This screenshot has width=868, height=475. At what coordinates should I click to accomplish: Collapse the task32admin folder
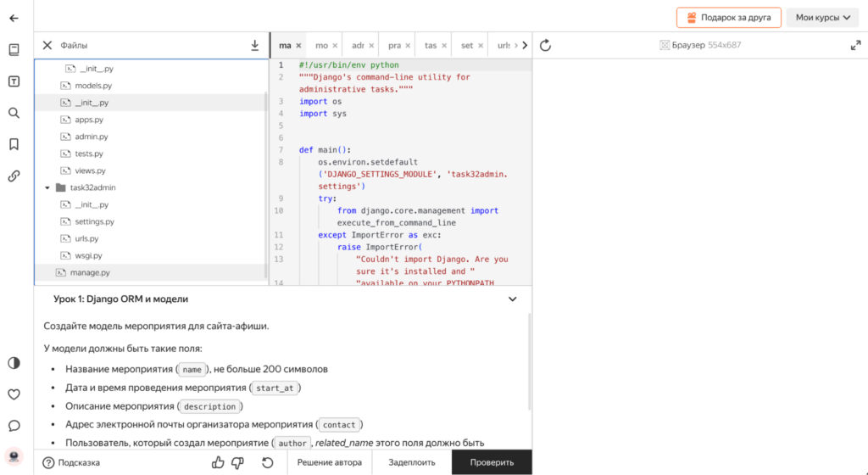point(47,187)
